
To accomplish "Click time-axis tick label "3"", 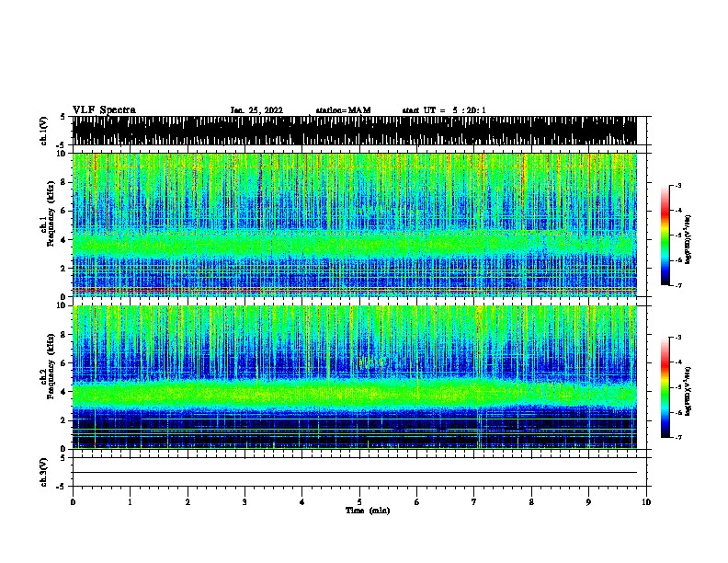I will 245,502.
